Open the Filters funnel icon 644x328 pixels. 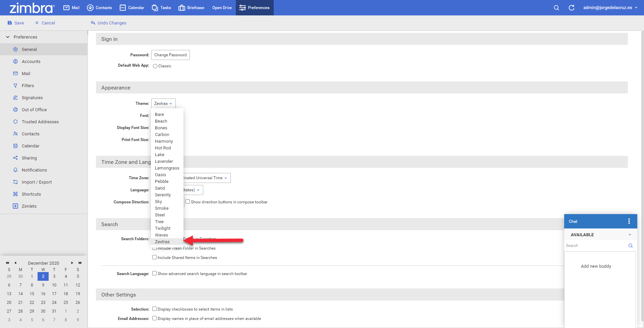click(x=15, y=85)
